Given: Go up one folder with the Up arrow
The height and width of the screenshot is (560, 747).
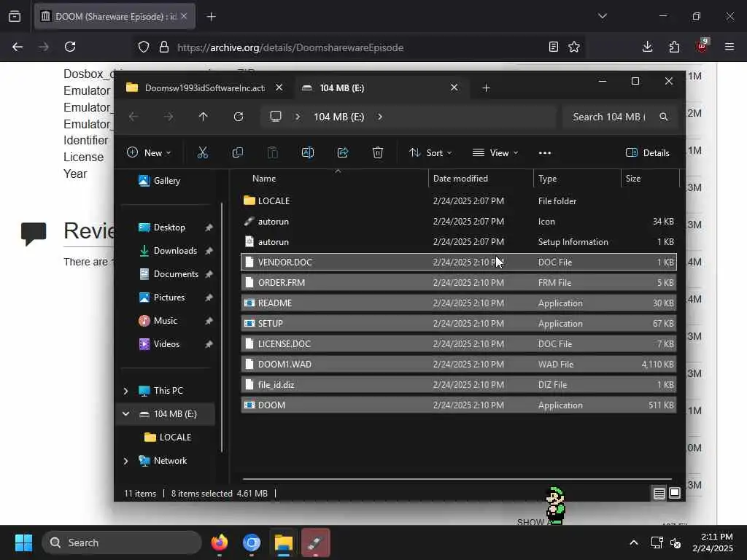Looking at the screenshot, I should point(204,117).
